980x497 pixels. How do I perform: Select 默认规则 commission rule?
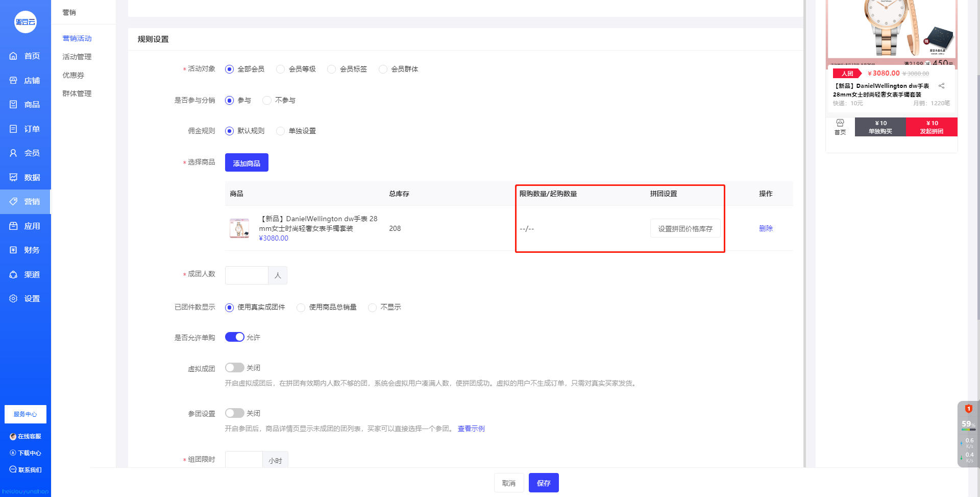point(245,131)
